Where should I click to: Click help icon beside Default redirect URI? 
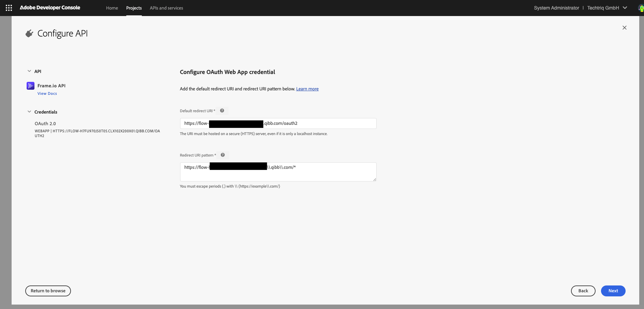click(x=222, y=111)
